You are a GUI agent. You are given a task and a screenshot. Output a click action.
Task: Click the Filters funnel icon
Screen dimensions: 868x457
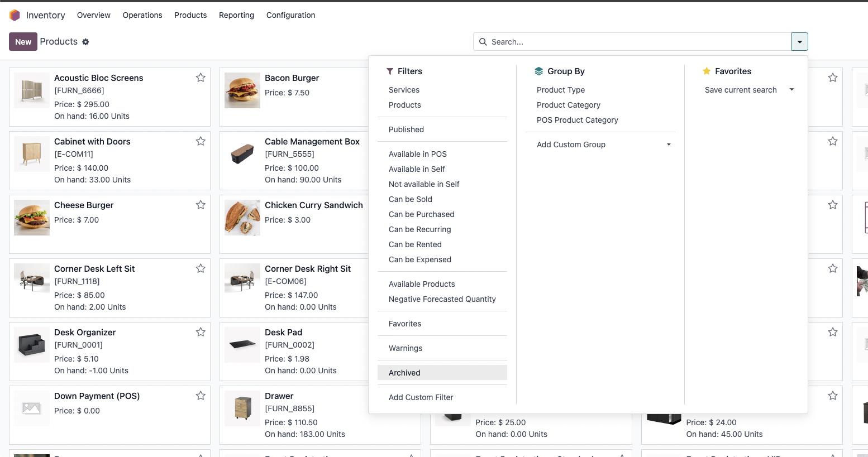tap(390, 71)
